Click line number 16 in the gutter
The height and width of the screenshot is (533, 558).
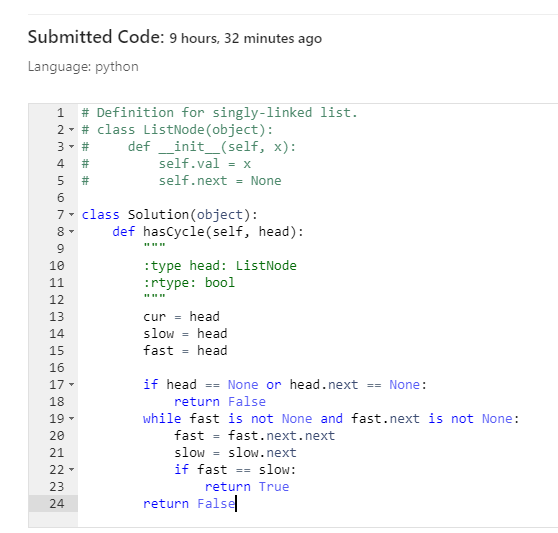57,368
